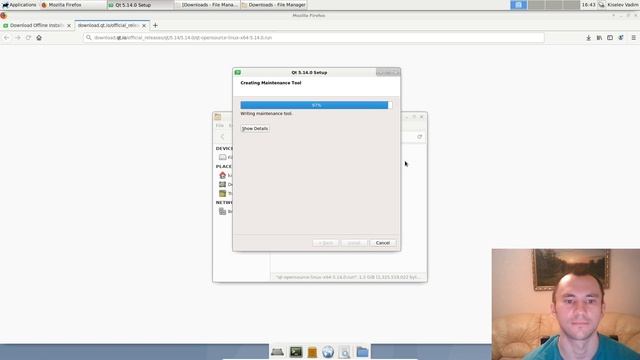Screen dimensions: 640x360
Task: Switch to Qt 5.14.0 Setup taskbar entry
Action: point(140,5)
